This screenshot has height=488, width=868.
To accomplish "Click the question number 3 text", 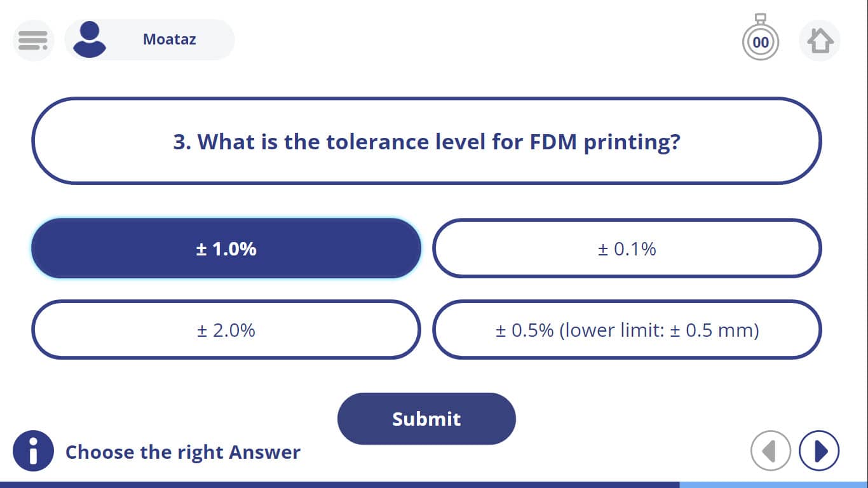I will (182, 142).
